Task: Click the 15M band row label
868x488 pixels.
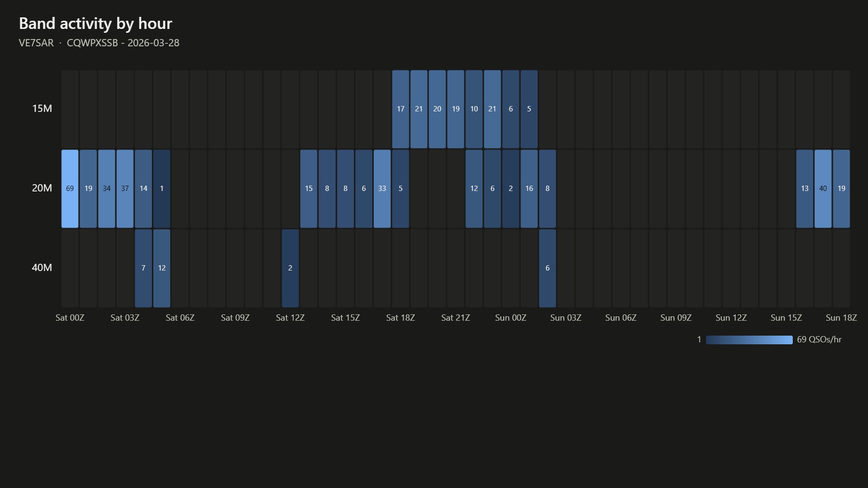Action: click(42, 108)
